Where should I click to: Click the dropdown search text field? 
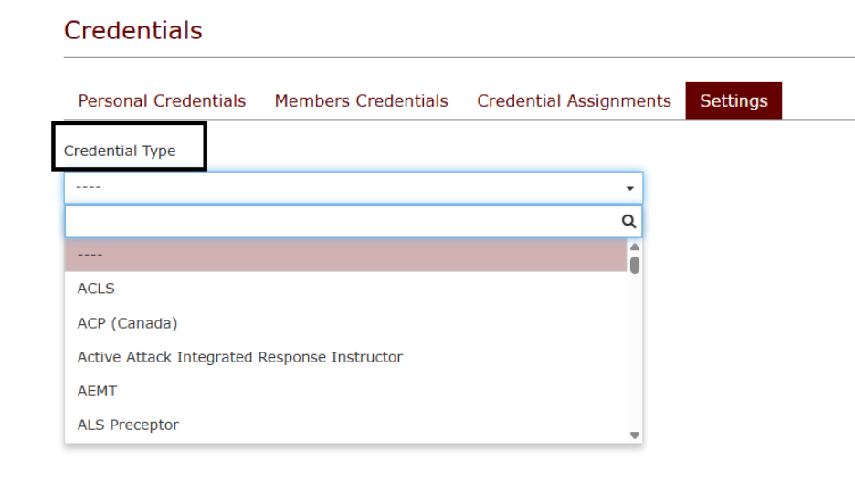point(343,221)
